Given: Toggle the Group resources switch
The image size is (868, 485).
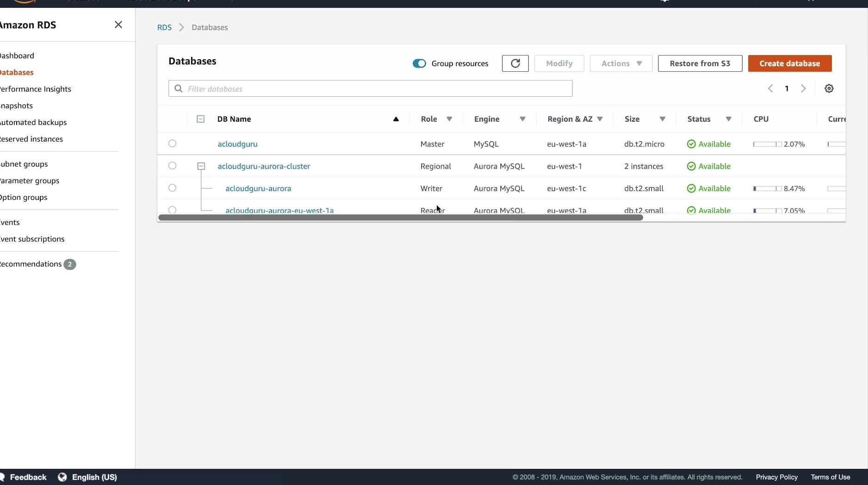Looking at the screenshot, I should click(419, 63).
